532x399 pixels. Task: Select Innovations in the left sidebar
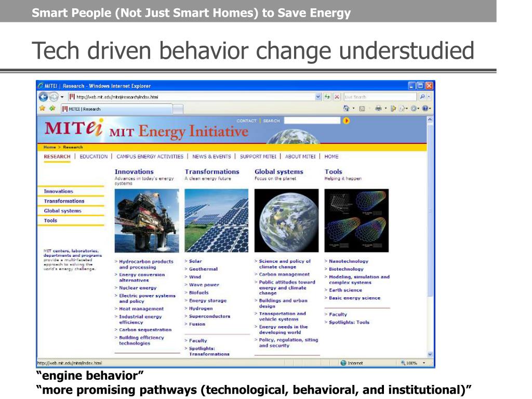pyautogui.click(x=58, y=191)
